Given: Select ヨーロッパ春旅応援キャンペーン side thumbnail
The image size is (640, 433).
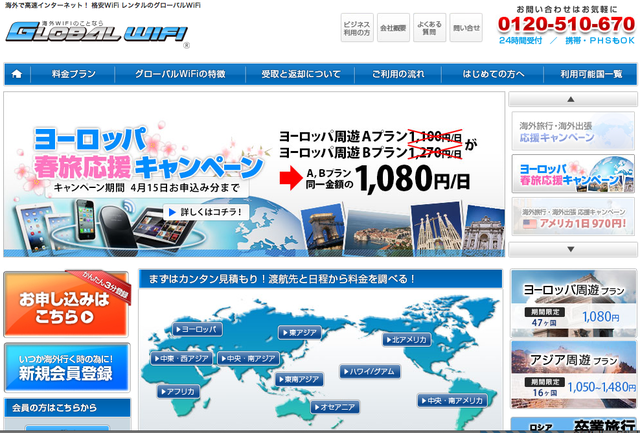Looking at the screenshot, I should (573, 173).
